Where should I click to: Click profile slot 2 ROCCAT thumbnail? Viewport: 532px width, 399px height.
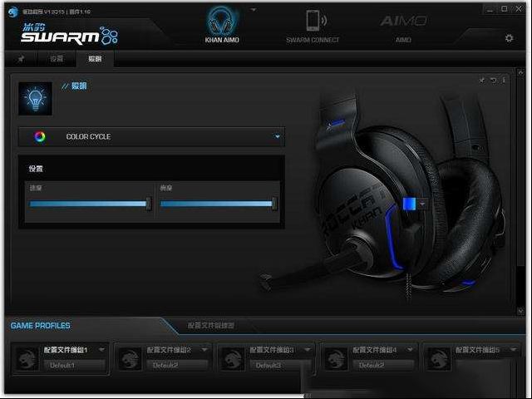click(x=131, y=359)
